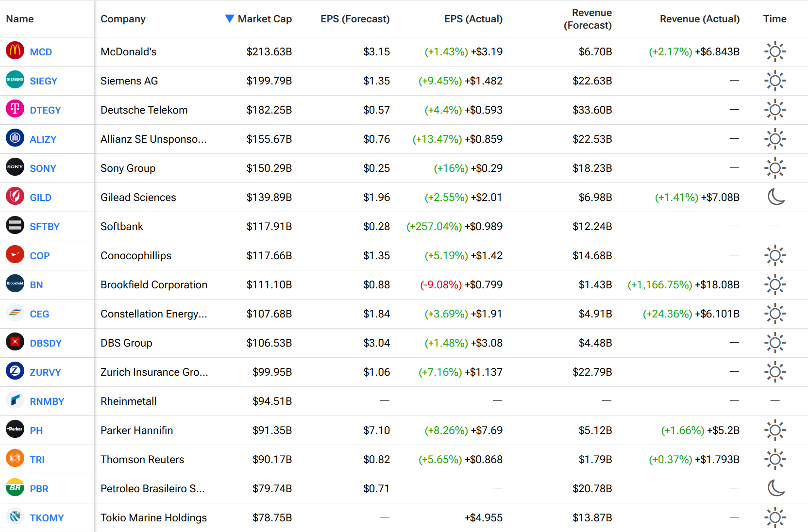Click the sun icon in Parker Hannifin row
The image size is (808, 532).
[x=775, y=430]
